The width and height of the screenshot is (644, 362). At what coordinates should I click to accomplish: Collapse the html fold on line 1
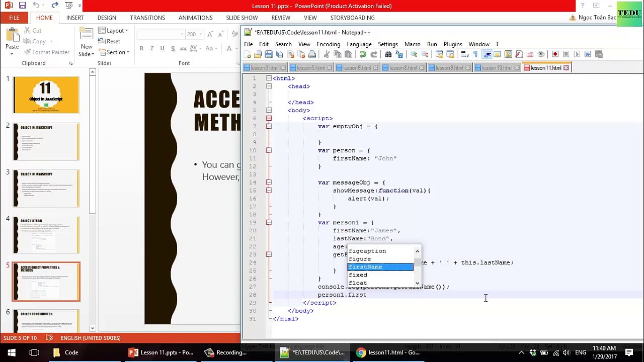[x=269, y=78]
